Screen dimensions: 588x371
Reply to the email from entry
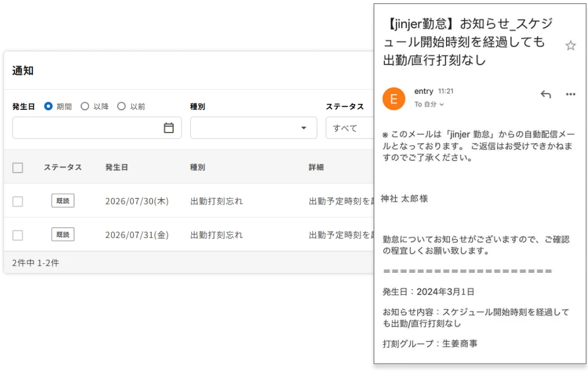[546, 94]
